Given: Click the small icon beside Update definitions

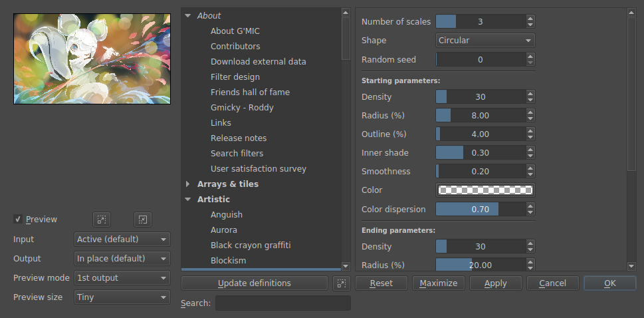Looking at the screenshot, I should [341, 283].
